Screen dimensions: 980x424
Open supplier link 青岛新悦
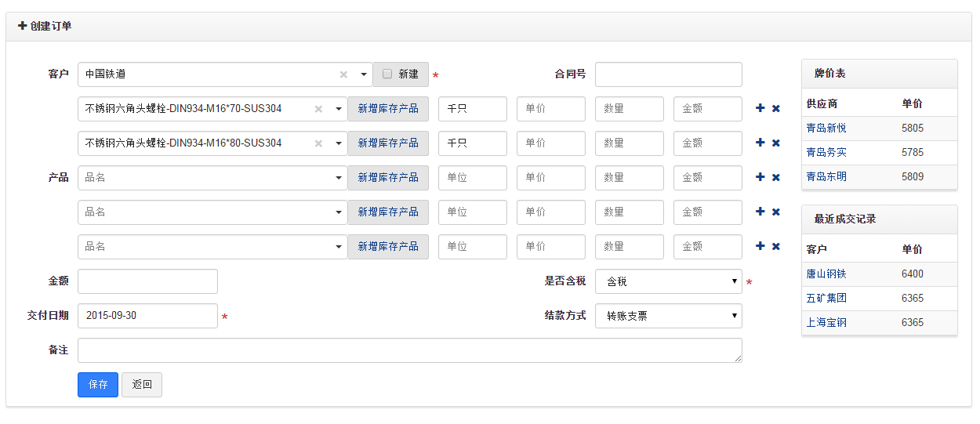tap(826, 128)
